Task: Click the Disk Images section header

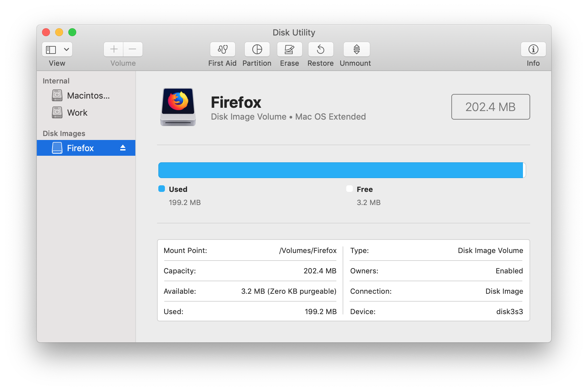Action: coord(64,133)
